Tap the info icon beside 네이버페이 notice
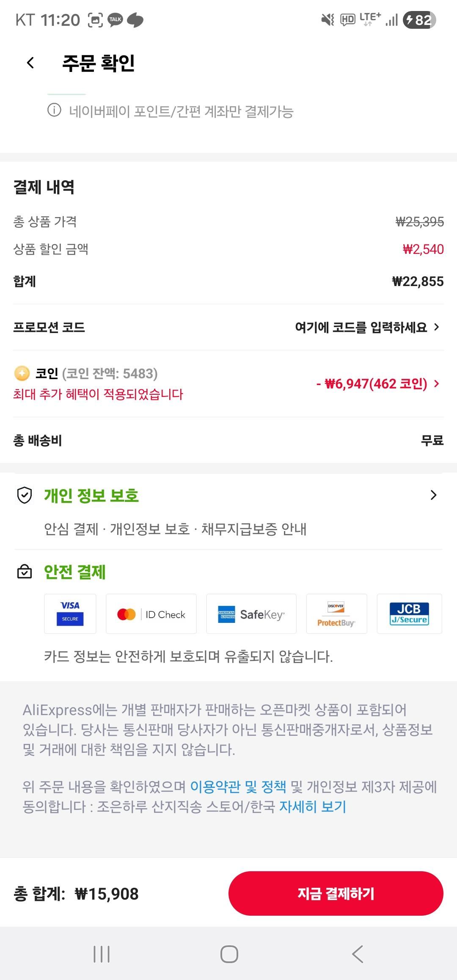This screenshot has height=980, width=457. (x=54, y=110)
